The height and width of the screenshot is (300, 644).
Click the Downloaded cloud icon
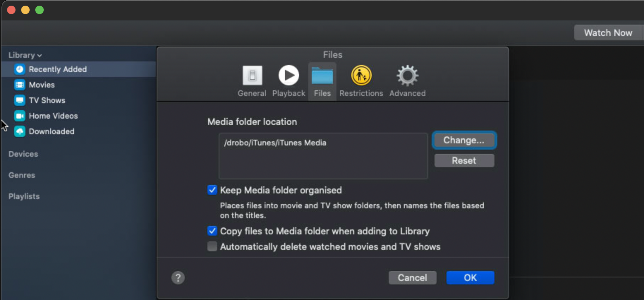[20, 131]
